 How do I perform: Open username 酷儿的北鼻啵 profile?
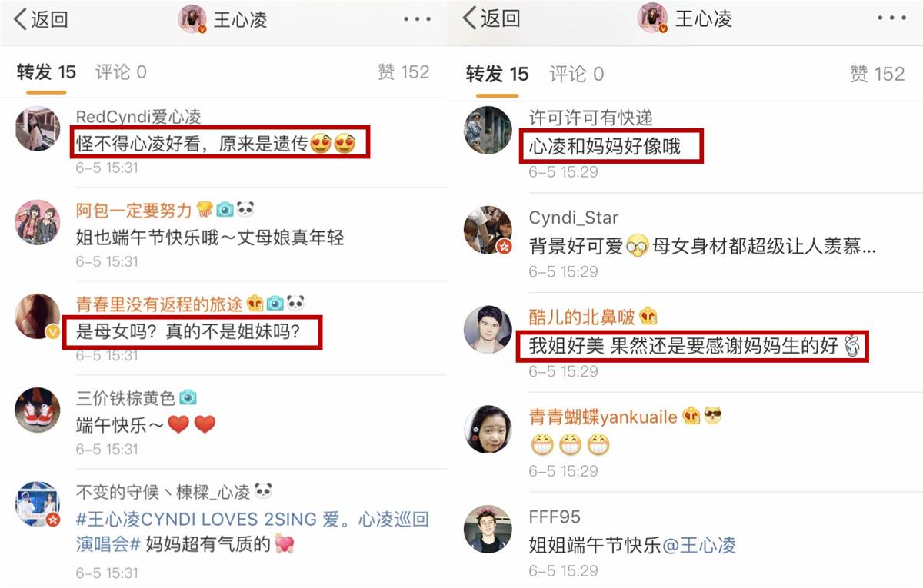581,317
